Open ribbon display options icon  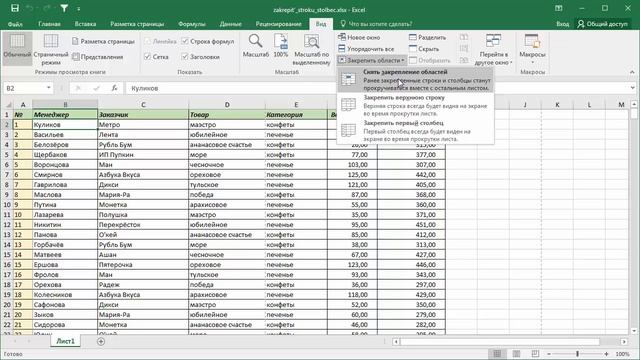pos(558,8)
